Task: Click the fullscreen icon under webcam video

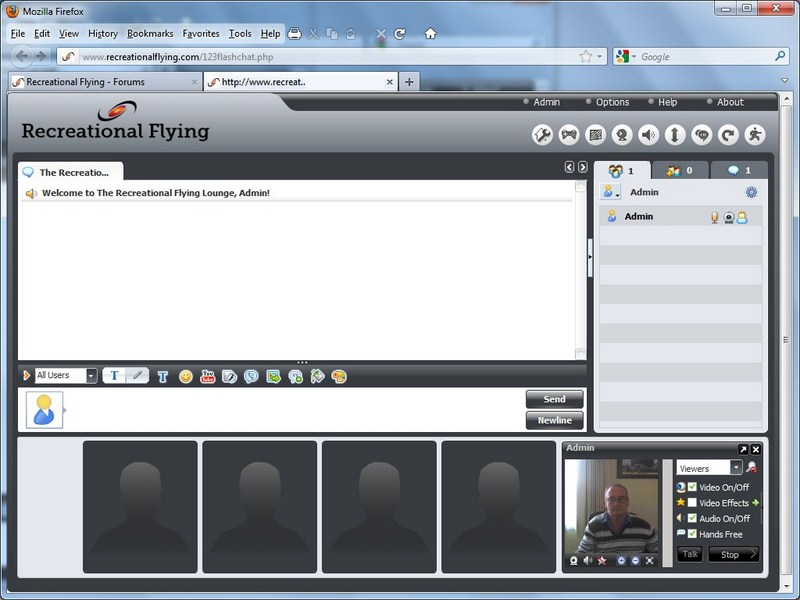Action: (x=649, y=561)
